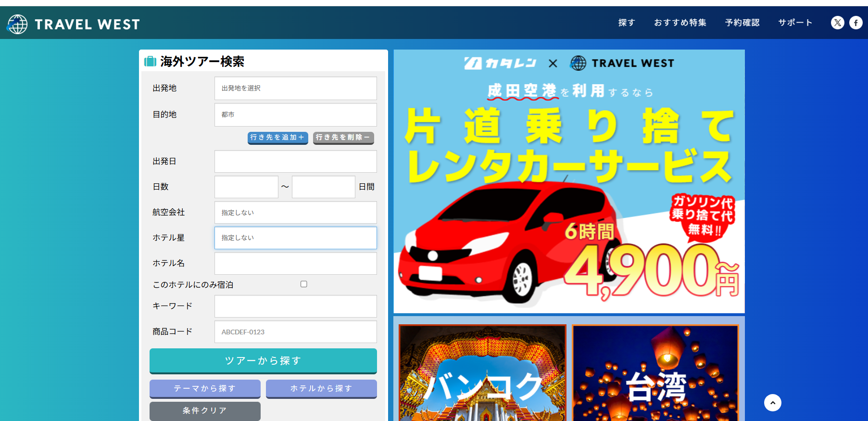Toggle the このホテルにのみ宿泊 checkbox

click(303, 284)
